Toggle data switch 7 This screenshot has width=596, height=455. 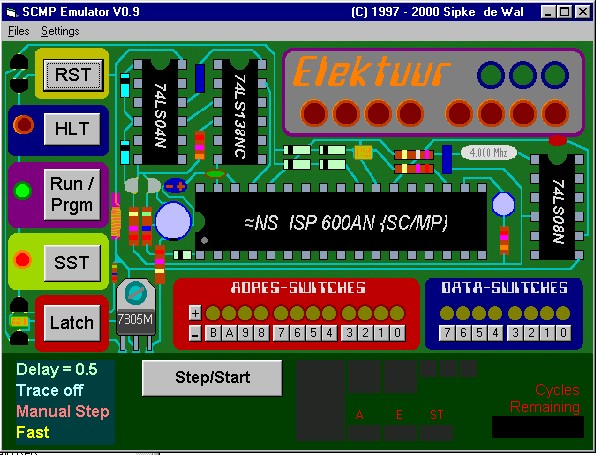[x=447, y=333]
